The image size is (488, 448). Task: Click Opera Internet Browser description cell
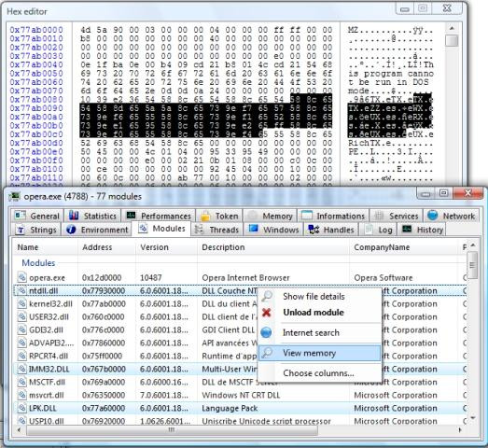(x=245, y=277)
